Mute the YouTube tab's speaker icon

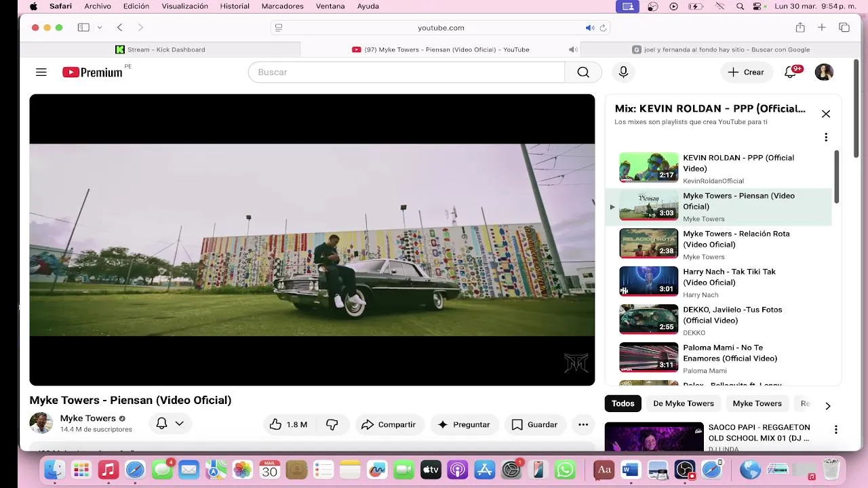tap(573, 49)
